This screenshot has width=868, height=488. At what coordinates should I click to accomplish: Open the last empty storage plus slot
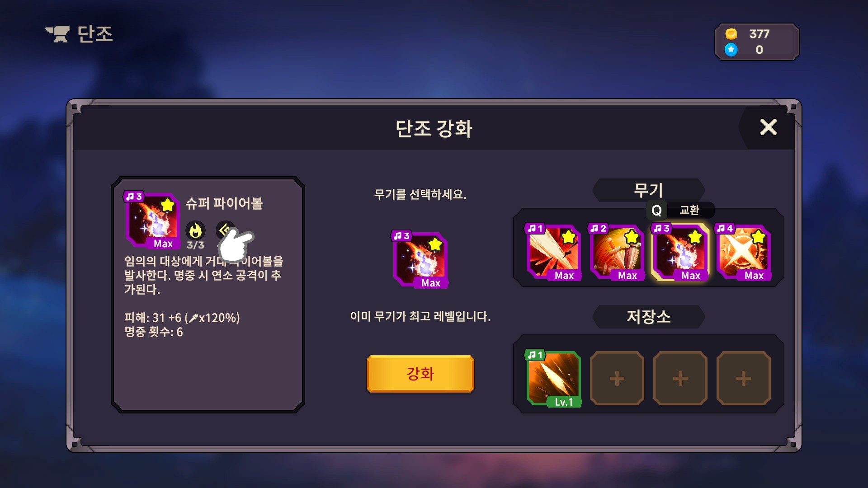[743, 379]
